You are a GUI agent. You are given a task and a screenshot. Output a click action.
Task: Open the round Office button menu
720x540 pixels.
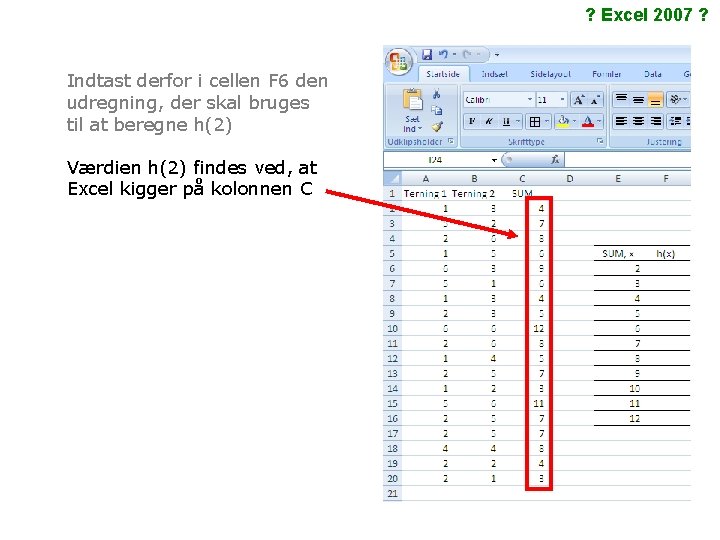pos(399,62)
